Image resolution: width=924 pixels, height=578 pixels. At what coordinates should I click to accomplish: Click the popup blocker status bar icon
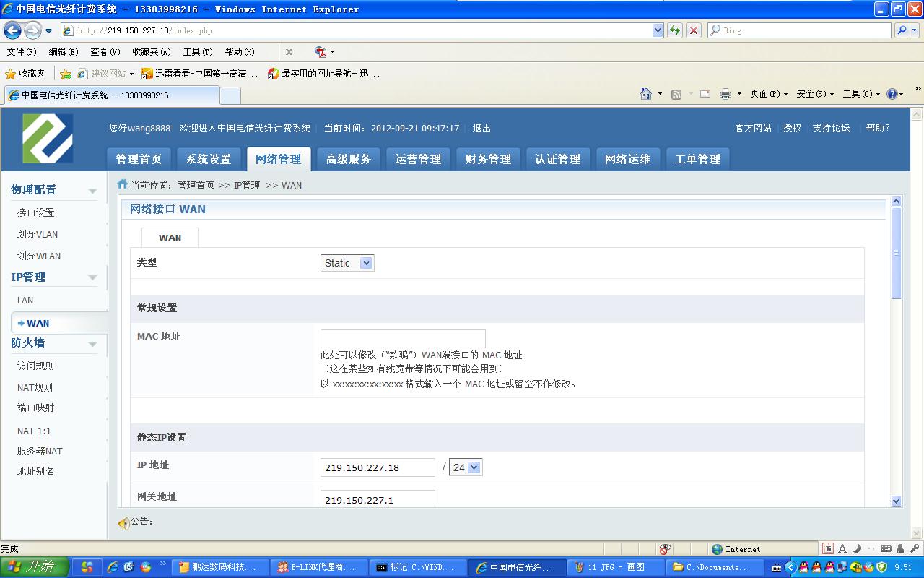665,549
